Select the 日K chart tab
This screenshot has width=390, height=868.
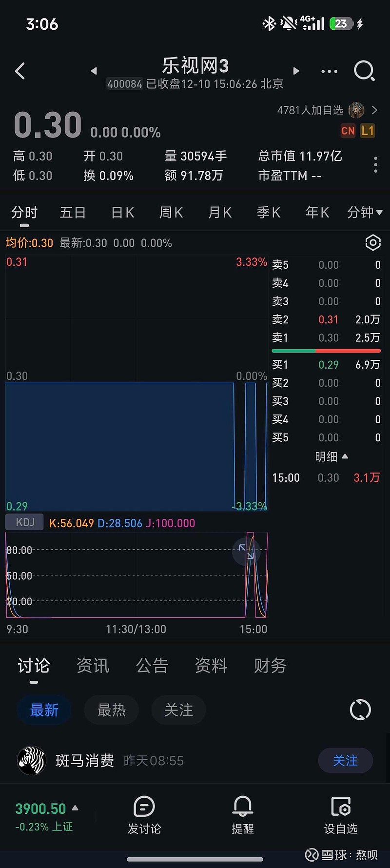coord(123,213)
